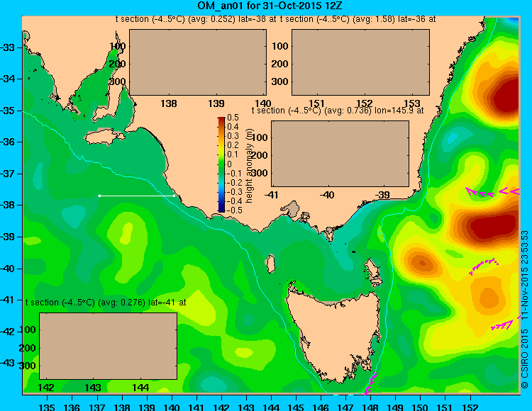Click the dark red eddy near latitude -38.7
This screenshot has width=532, height=411.
[x=494, y=227]
